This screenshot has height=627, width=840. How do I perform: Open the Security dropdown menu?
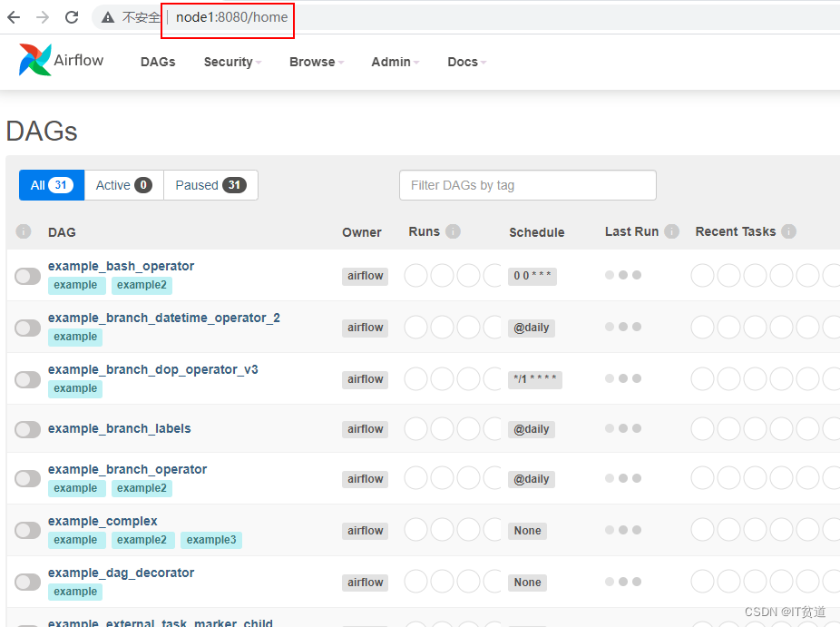tap(232, 63)
